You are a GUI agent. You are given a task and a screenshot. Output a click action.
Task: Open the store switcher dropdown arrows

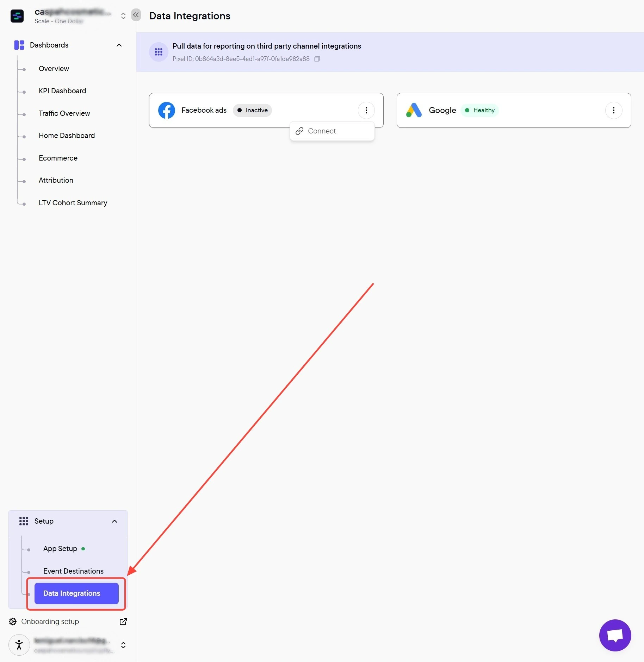coord(123,16)
